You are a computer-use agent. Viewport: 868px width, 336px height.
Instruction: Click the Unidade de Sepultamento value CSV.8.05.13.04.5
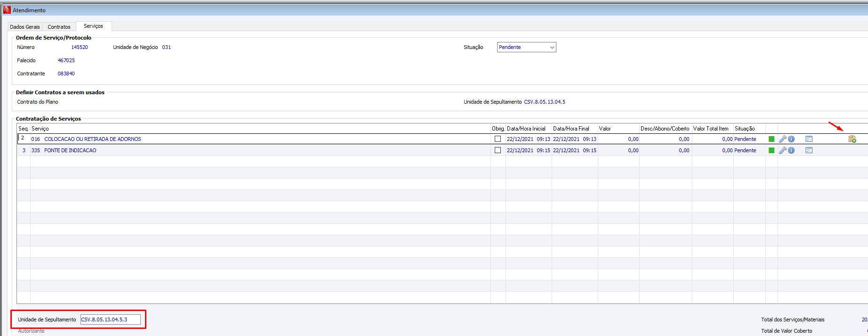tap(545, 102)
